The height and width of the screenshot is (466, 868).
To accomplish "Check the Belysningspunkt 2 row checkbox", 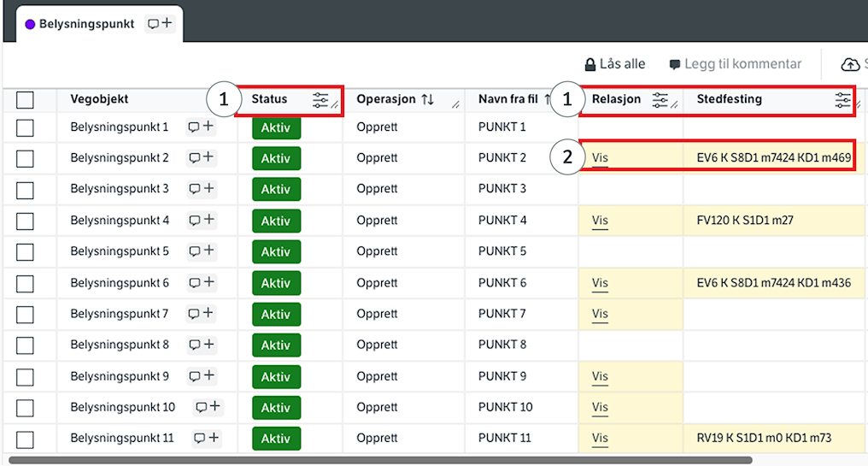I will [26, 158].
